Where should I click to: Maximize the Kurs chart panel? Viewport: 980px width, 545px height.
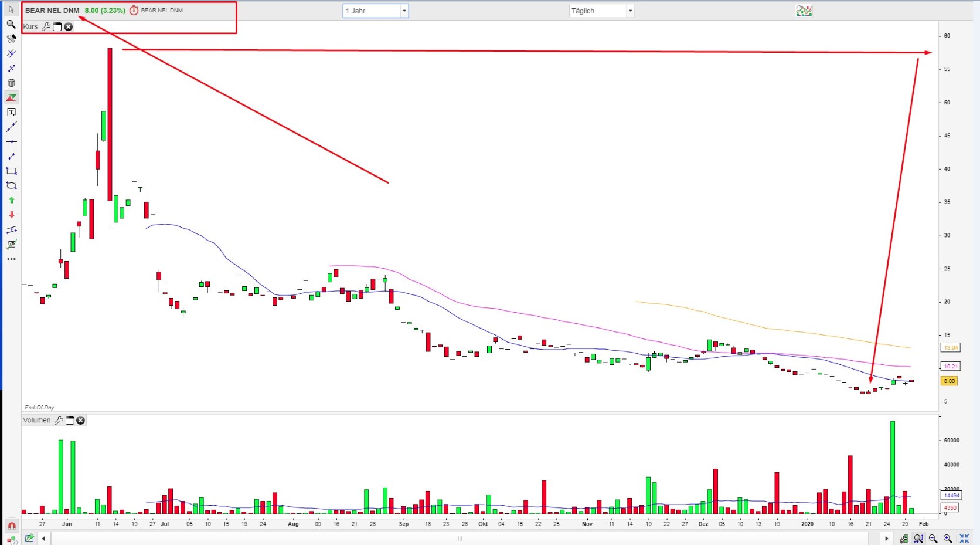click(57, 26)
